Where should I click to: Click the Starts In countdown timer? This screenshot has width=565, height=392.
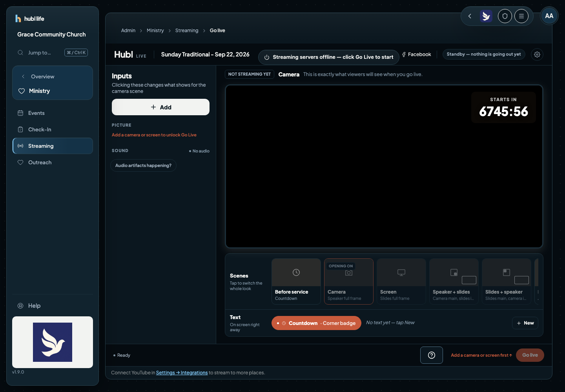click(x=503, y=107)
